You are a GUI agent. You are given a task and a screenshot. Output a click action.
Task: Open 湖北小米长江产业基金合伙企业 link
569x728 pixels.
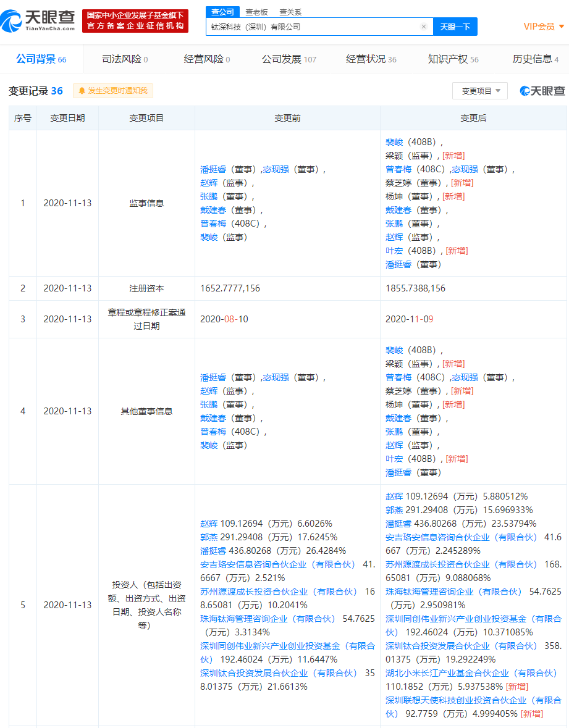[471, 673]
